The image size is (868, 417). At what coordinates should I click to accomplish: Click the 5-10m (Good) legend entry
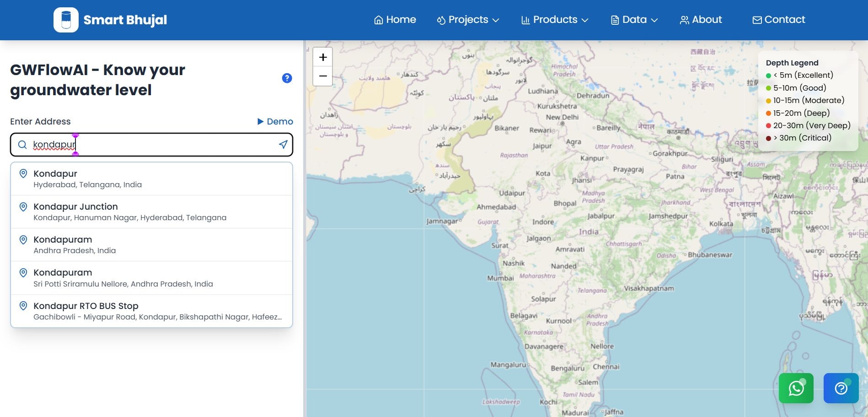796,88
